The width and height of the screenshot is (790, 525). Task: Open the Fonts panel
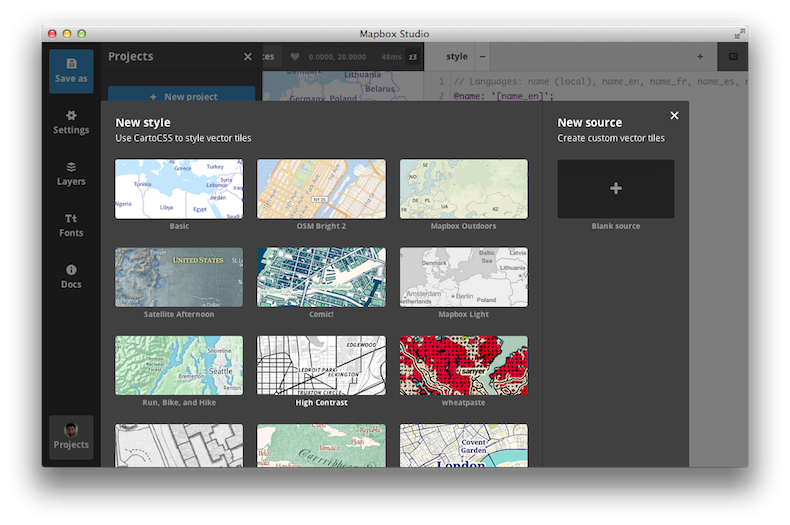[71, 225]
